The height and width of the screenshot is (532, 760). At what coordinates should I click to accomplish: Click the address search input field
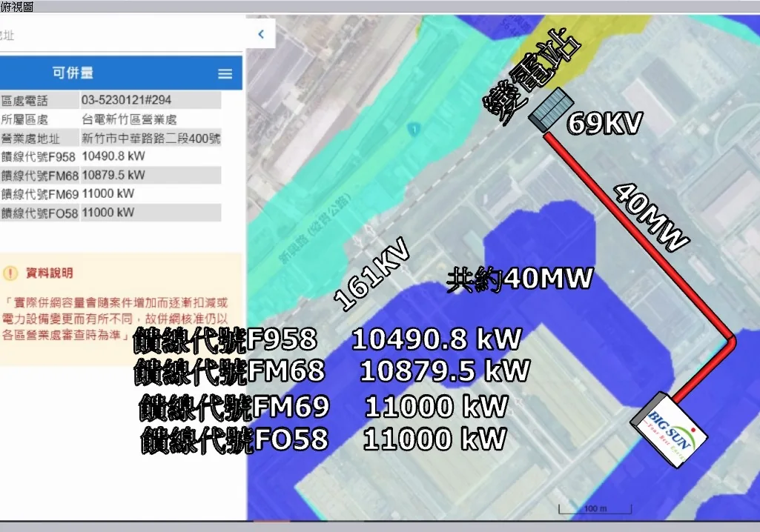click(121, 36)
